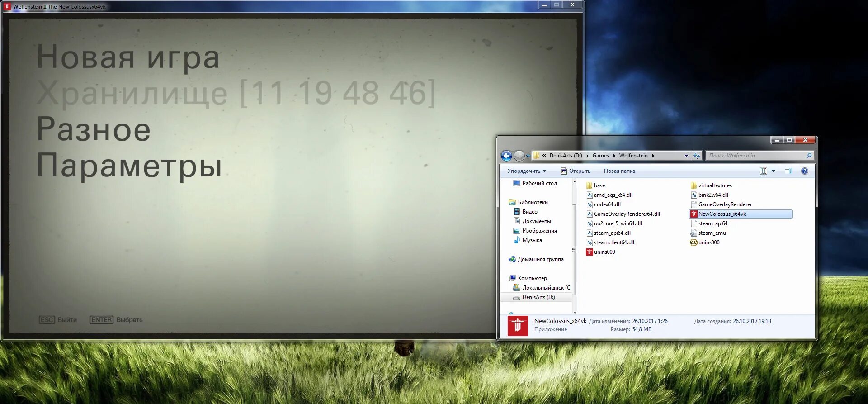This screenshot has width=868, height=404.
Task: Click the Explorer Forward arrow button
Action: 519,156
